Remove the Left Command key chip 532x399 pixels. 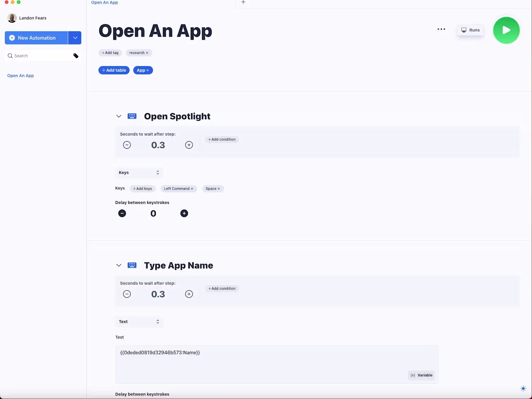coord(192,189)
